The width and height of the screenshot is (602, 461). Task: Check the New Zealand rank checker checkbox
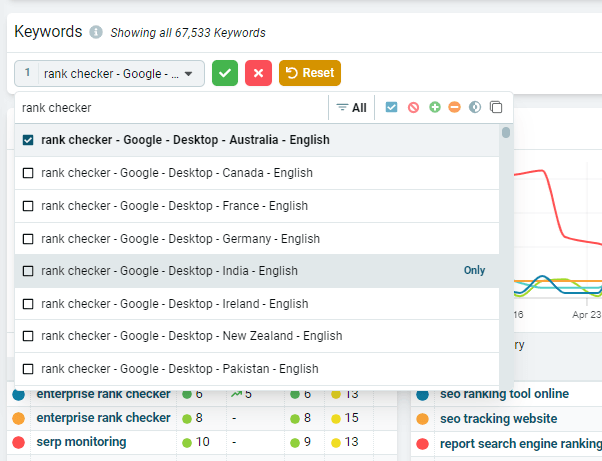coord(28,336)
